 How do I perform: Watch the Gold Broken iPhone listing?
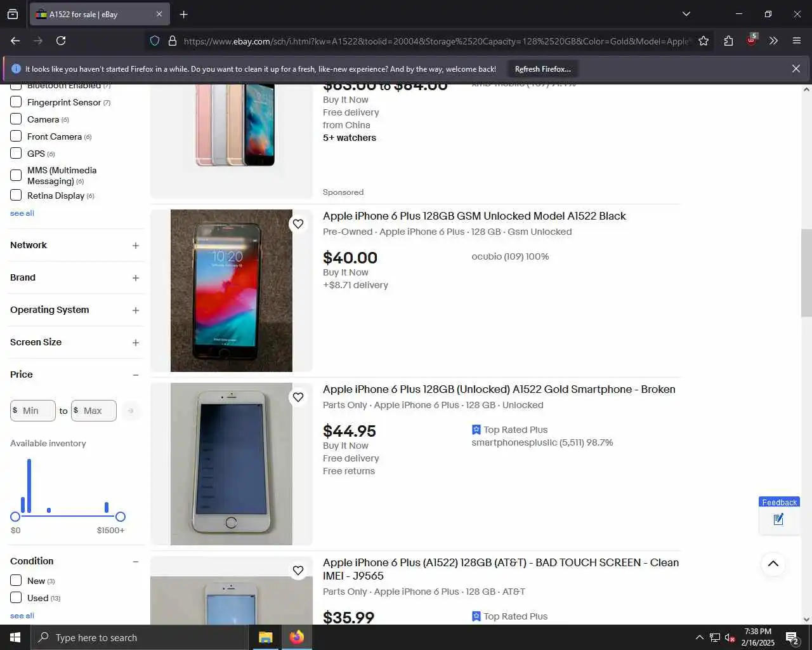pos(298,397)
